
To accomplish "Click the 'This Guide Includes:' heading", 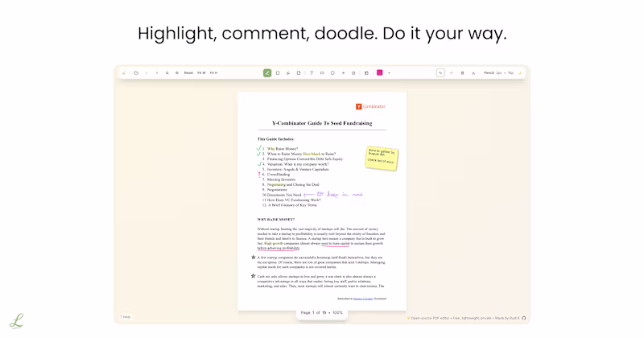I will pyautogui.click(x=275, y=138).
